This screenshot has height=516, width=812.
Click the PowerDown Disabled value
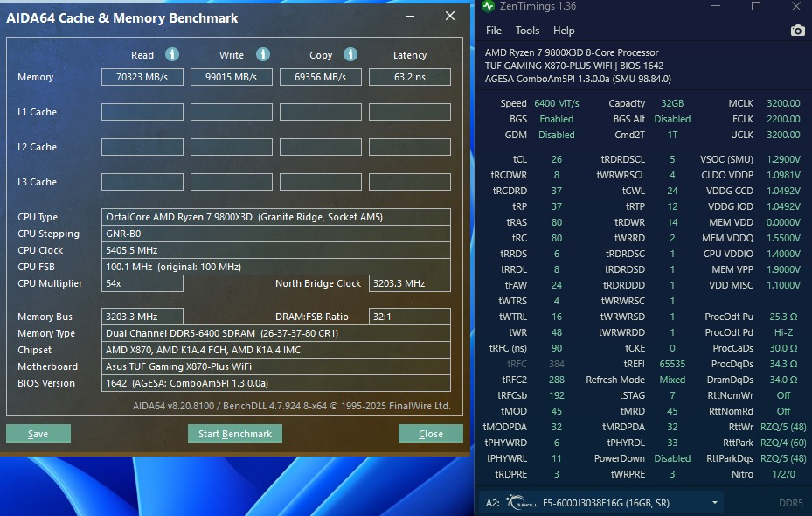pos(672,458)
